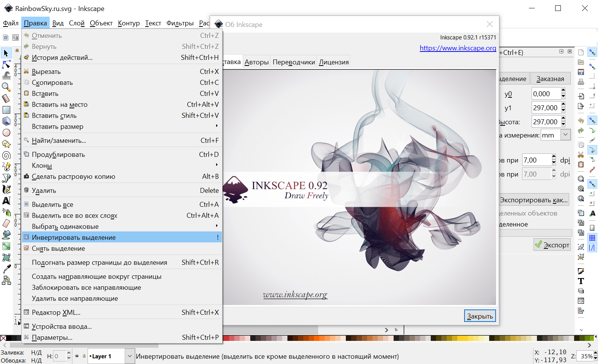The image size is (598, 364).
Task: Click the no-color X swatch
Action: [3, 338]
